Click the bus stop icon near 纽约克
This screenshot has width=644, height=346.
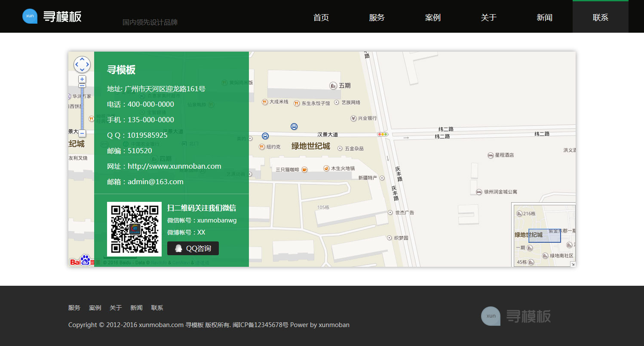tap(265, 136)
